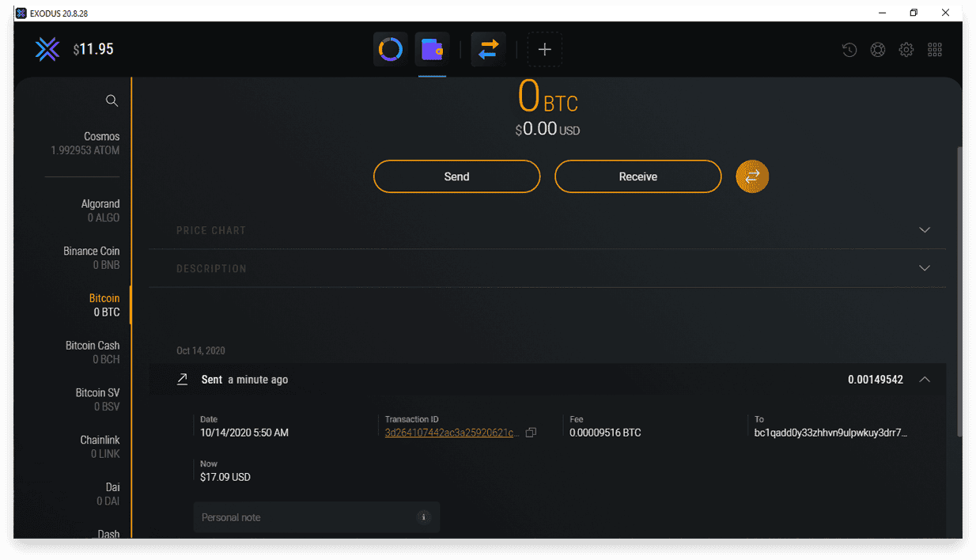
Task: Click the Personal note input field
Action: pos(316,517)
